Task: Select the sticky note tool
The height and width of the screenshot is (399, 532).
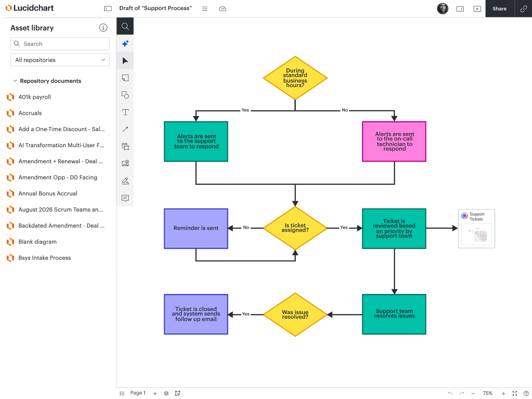Action: [125, 78]
